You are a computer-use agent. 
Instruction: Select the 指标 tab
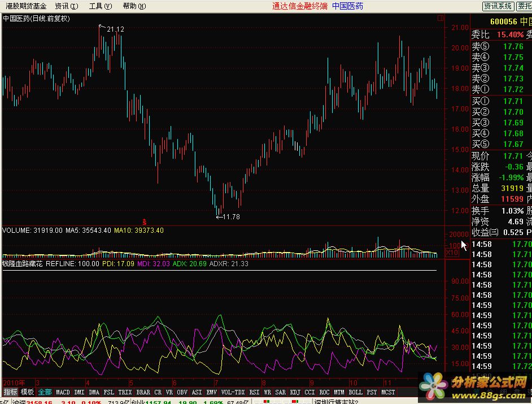(11, 392)
